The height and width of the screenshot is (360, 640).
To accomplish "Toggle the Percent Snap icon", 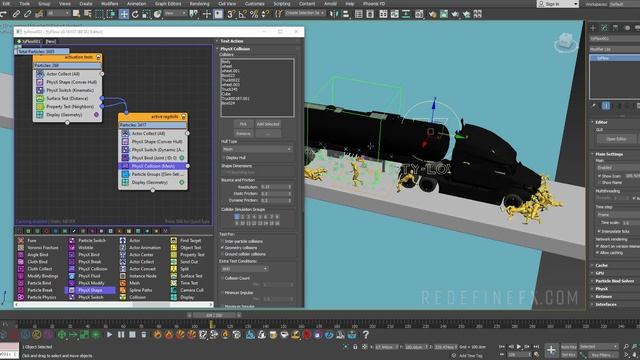I will point(254,14).
